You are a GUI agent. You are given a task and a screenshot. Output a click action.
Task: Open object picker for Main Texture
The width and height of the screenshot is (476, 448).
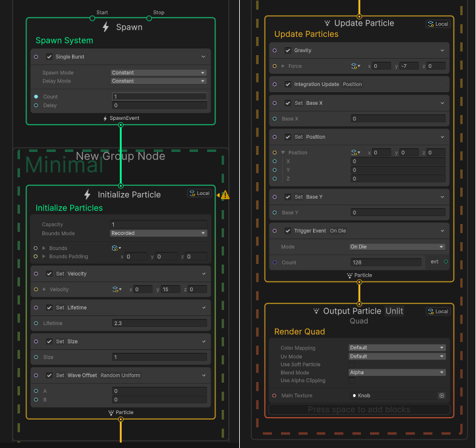click(441, 395)
